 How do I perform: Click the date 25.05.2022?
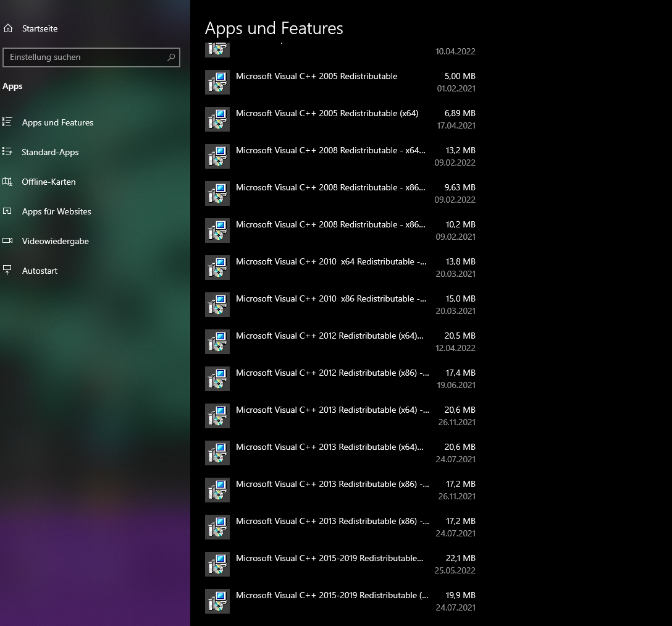[x=455, y=570]
